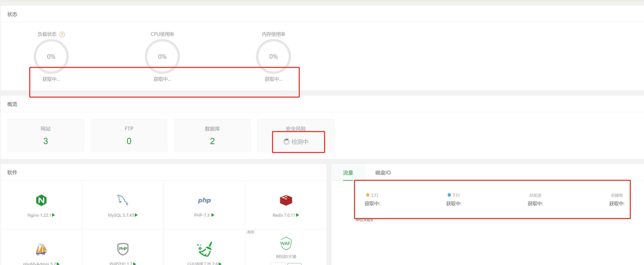Open the MySQL dolphin icon
The height and width of the screenshot is (265, 644).
pyautogui.click(x=123, y=200)
